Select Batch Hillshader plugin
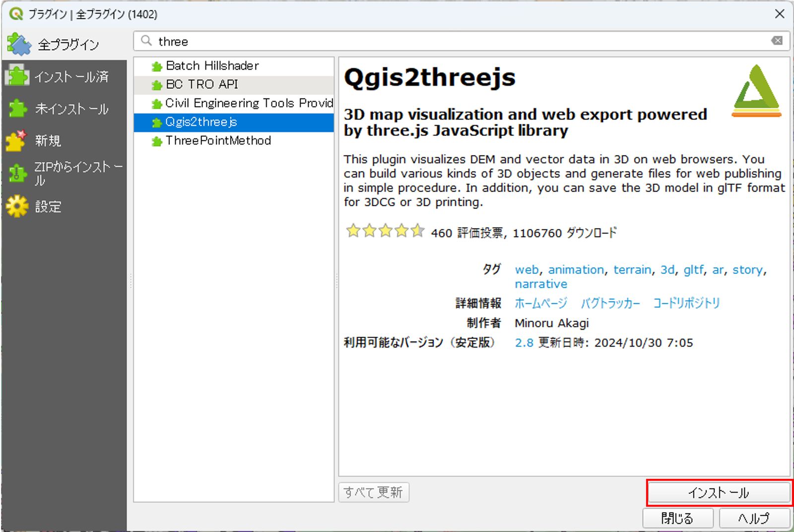Screen dimensions: 794x532 234,66
